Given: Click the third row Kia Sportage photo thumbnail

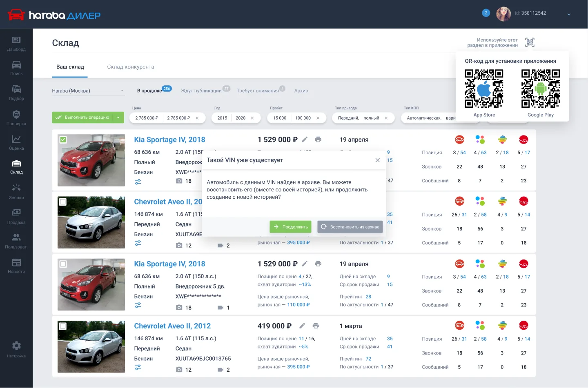Looking at the screenshot, I should coord(91,284).
